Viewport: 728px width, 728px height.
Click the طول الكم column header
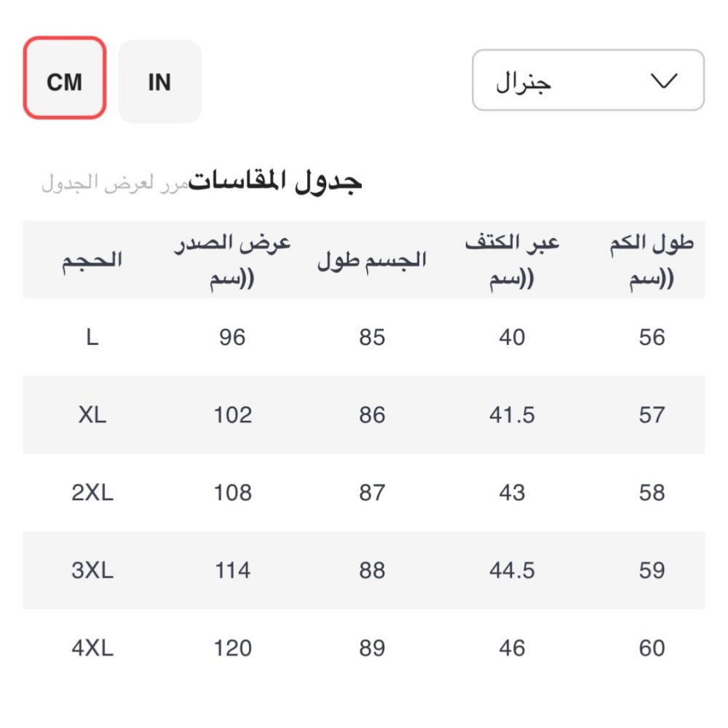[652, 260]
